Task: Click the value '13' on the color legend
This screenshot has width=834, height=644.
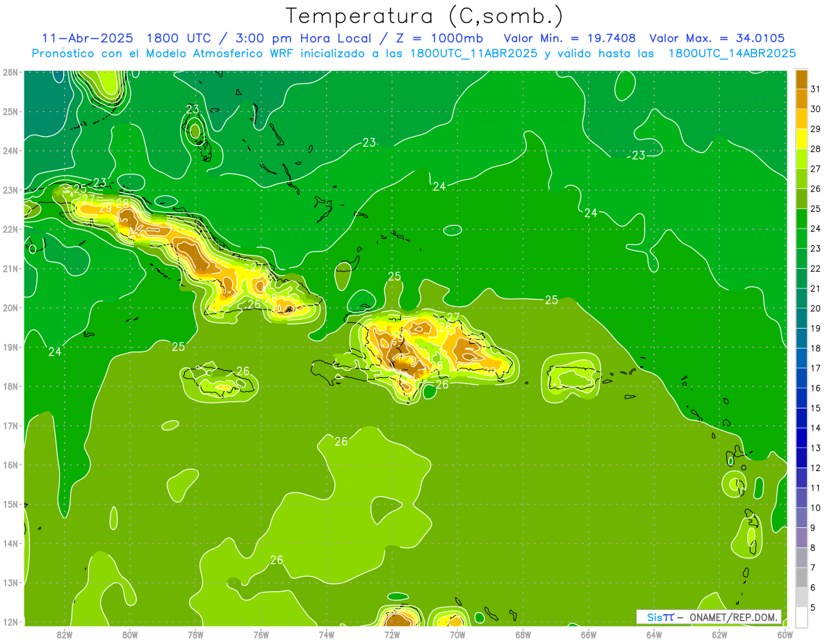Action: 816,448
